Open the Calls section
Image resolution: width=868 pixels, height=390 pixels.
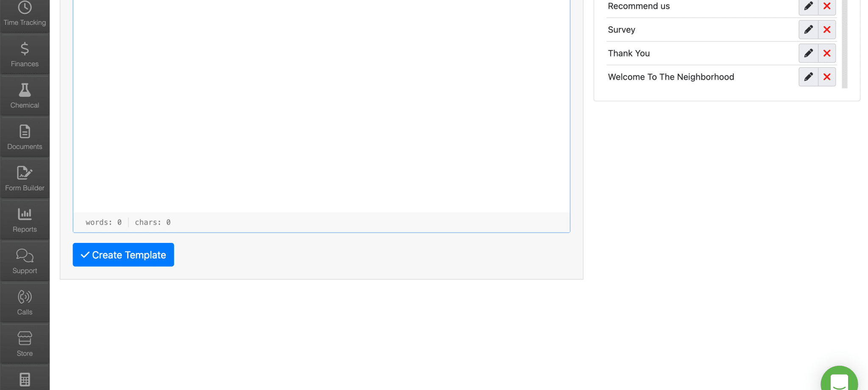pos(24,302)
